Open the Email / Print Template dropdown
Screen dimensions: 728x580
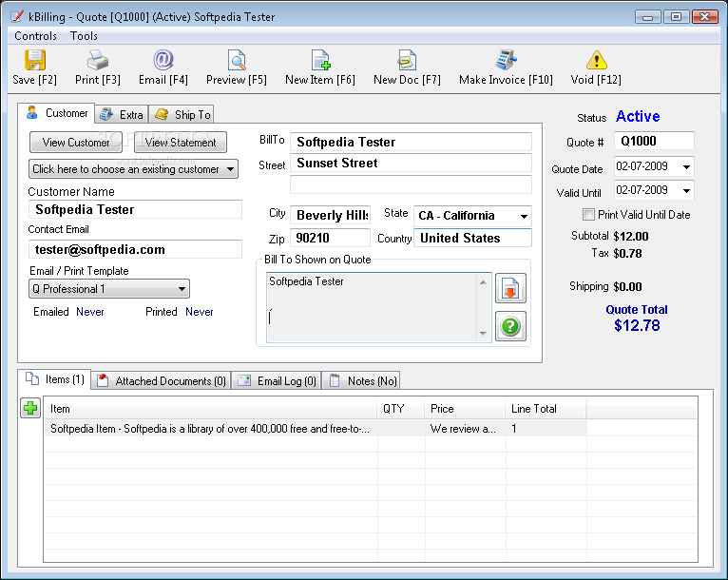[109, 289]
